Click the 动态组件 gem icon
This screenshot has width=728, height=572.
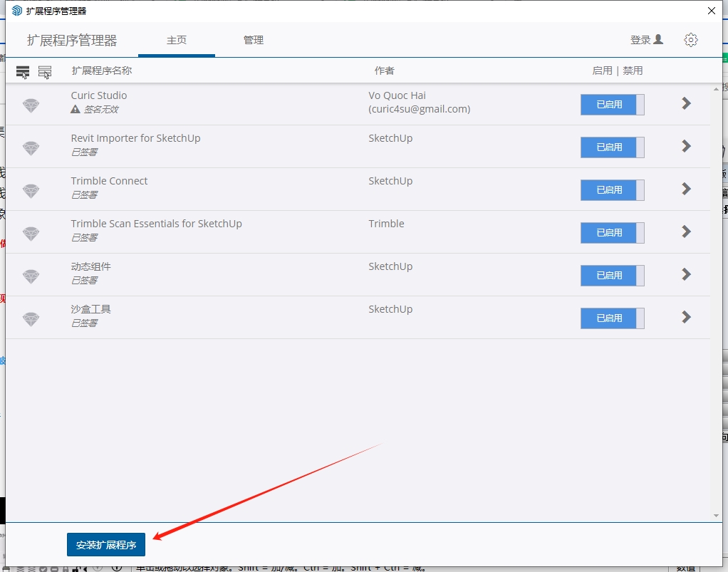(31, 276)
